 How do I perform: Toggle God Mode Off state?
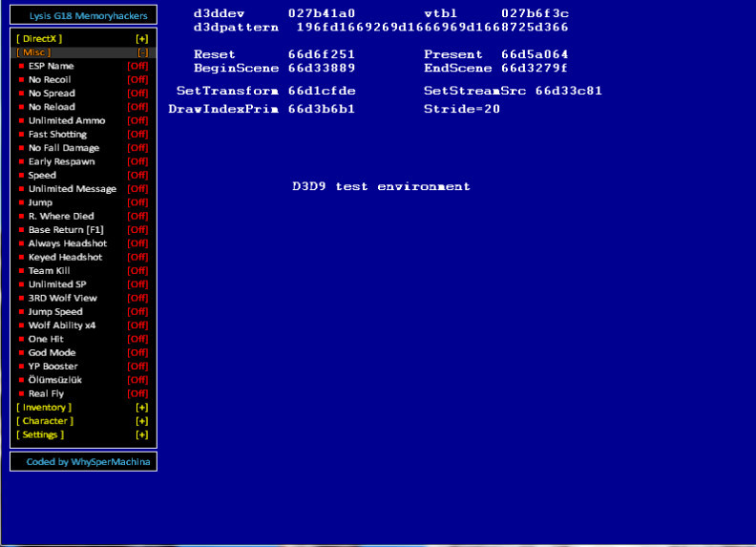[137, 352]
